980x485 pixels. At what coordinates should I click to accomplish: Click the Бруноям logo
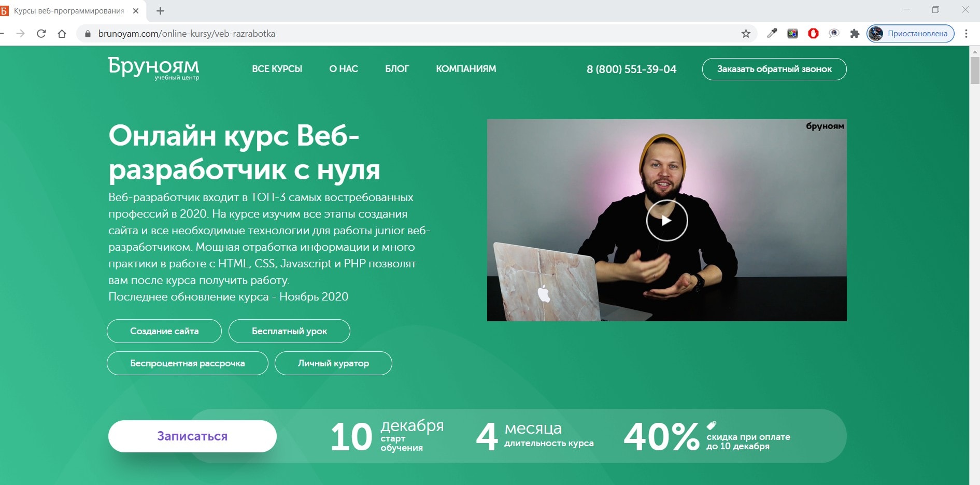[x=153, y=68]
